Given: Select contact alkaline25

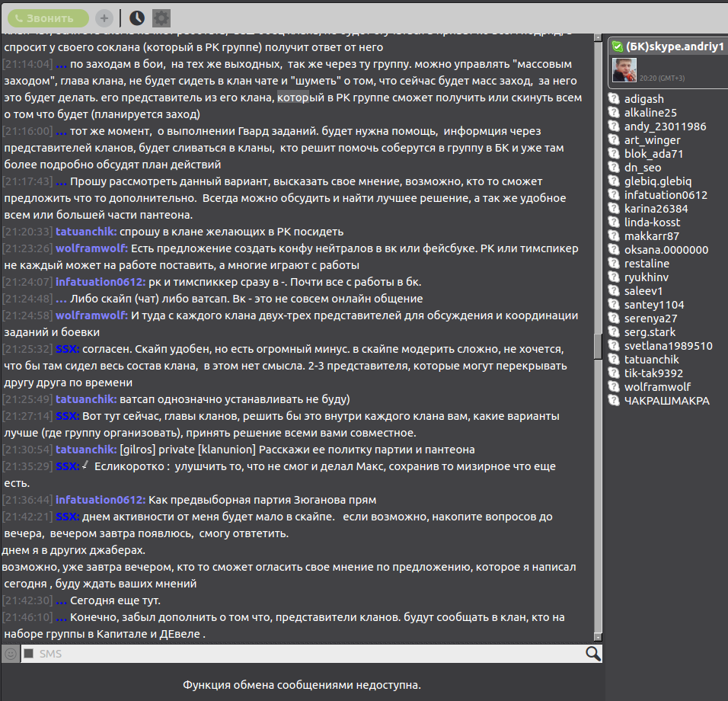Looking at the screenshot, I should 650,113.
